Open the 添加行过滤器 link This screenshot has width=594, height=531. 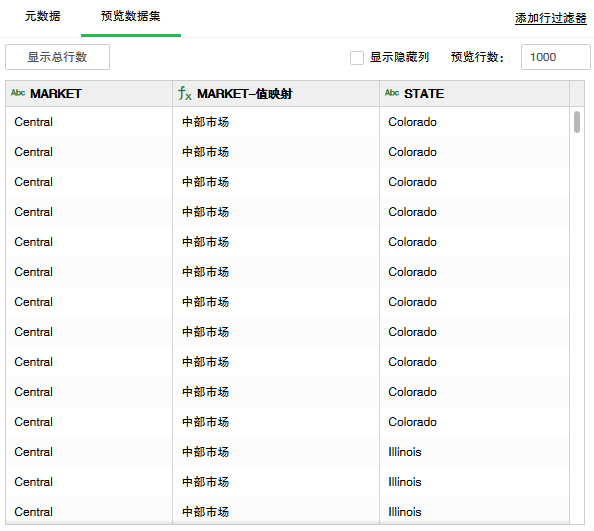(550, 18)
